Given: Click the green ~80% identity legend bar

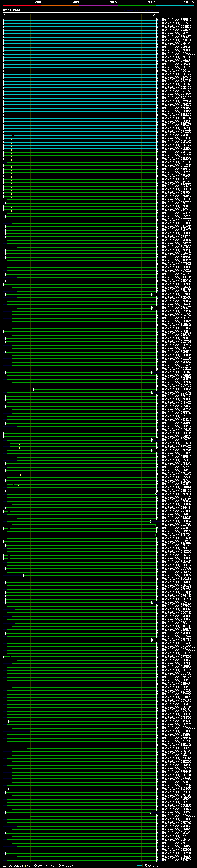Looking at the screenshot, I should coord(137,6).
